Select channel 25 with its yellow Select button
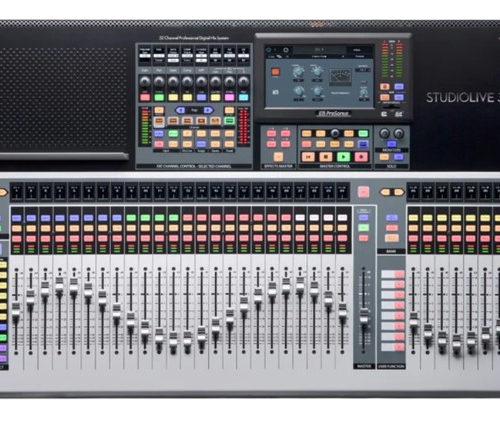Image resolution: width=500 pixels, height=421 pixels. tap(413, 218)
